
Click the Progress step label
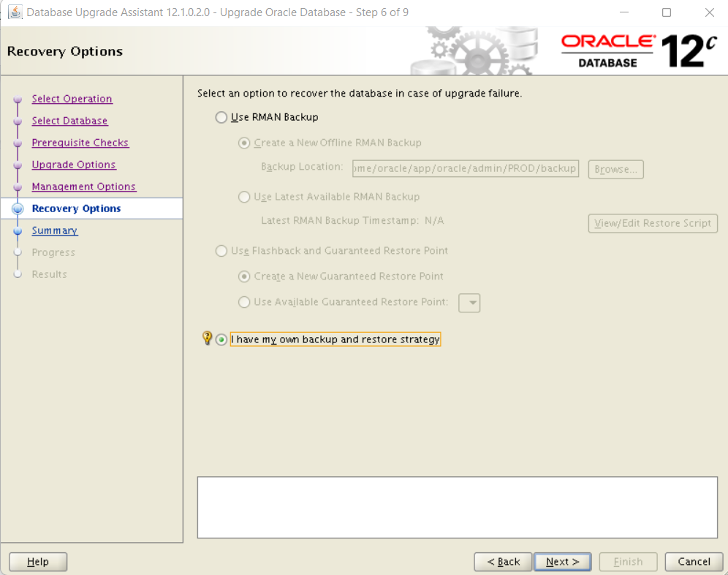tap(53, 252)
